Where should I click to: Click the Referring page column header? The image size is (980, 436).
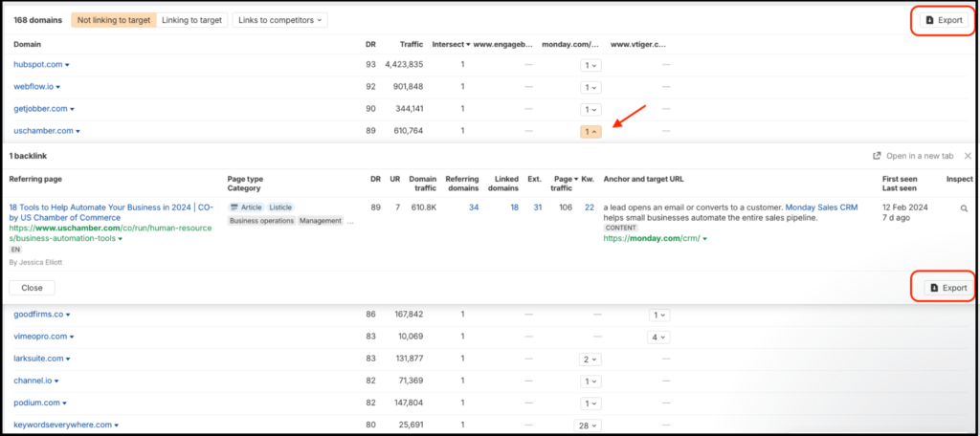click(x=35, y=179)
